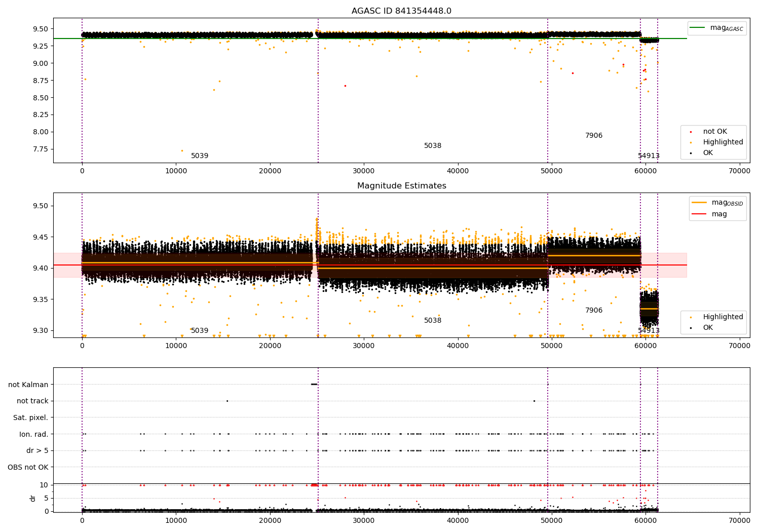This screenshot has width=760, height=532.
Task: Click the 10000 x-tick under middle plot
Action: pos(176,346)
